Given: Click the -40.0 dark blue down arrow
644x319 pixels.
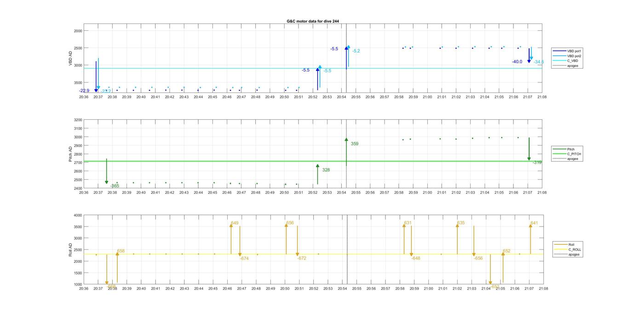Looking at the screenshot, I should 529,56.
